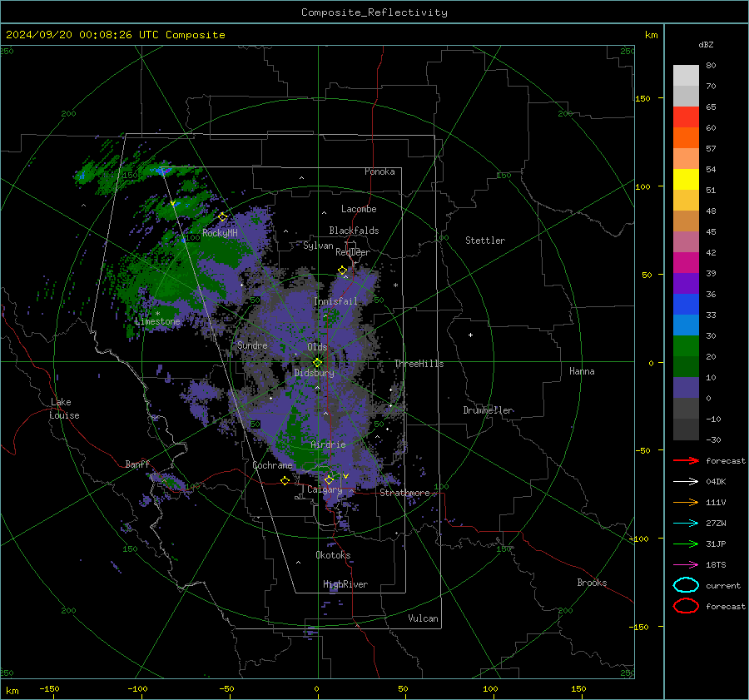Image resolution: width=749 pixels, height=700 pixels.
Task: Click the magenta 18TS arrow icon
Action: pos(686,564)
